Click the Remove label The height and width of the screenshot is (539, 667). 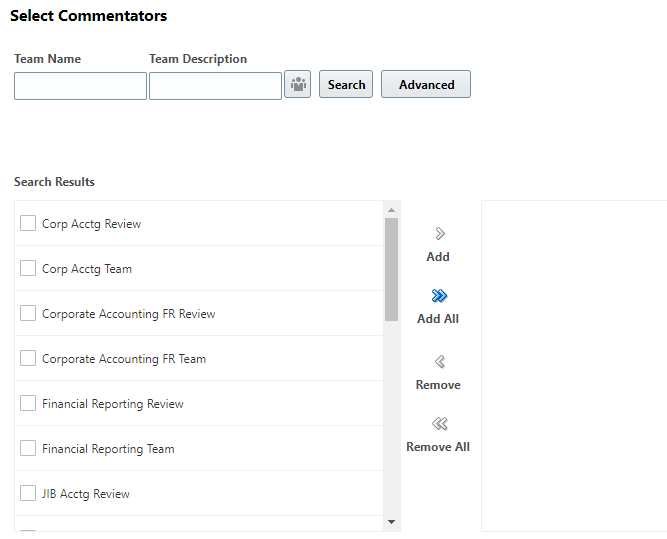[x=438, y=385]
